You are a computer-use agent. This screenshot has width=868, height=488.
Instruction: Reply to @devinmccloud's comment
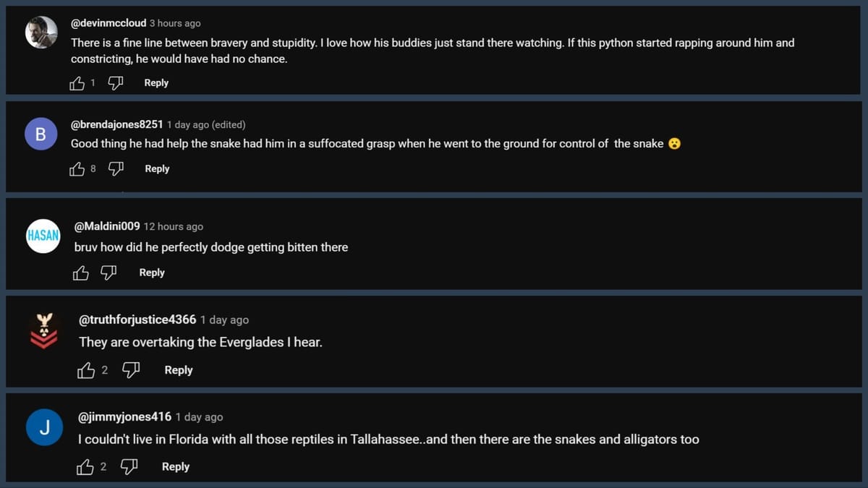(x=156, y=83)
